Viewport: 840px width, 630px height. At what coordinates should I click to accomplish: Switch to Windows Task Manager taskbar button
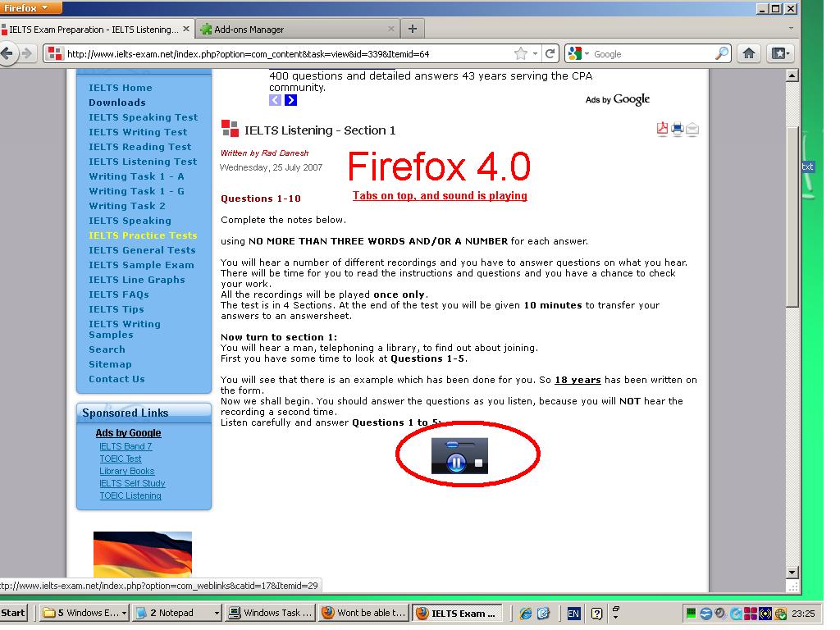(270, 613)
